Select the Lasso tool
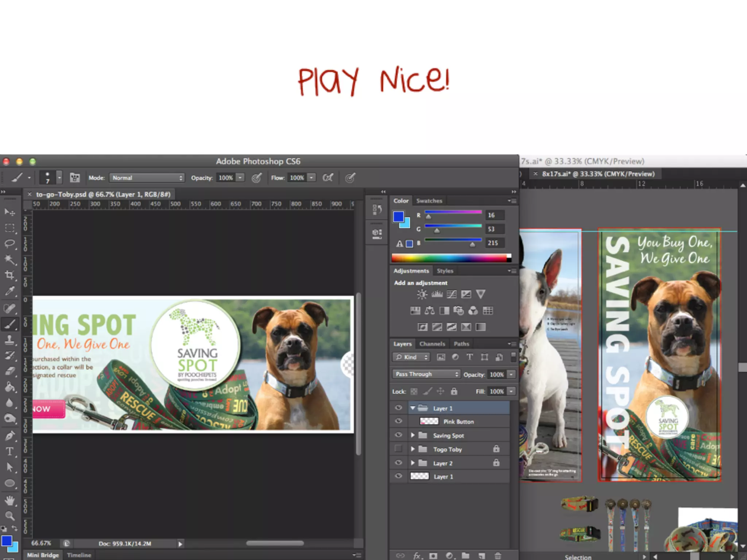This screenshot has width=747, height=560. coord(9,244)
